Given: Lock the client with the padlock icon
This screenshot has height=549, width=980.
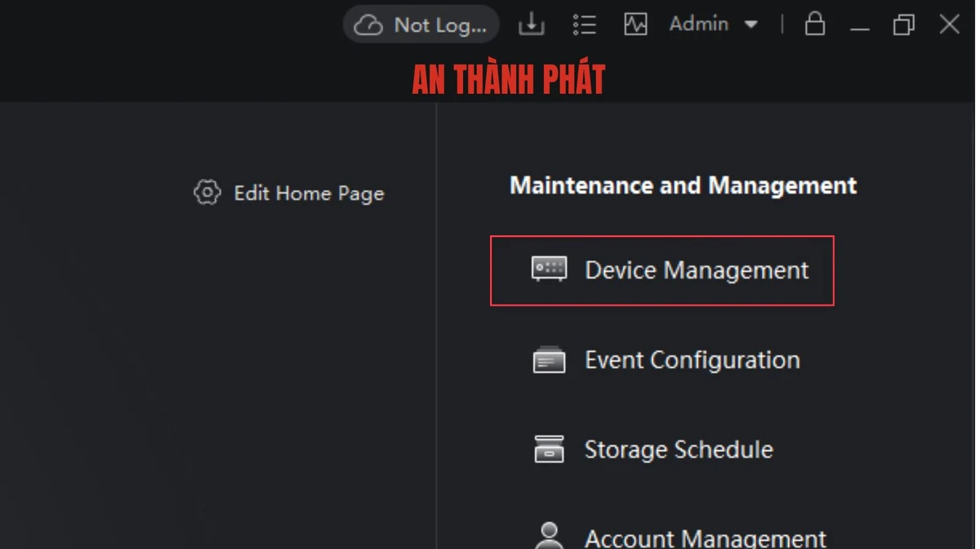Looking at the screenshot, I should (814, 24).
